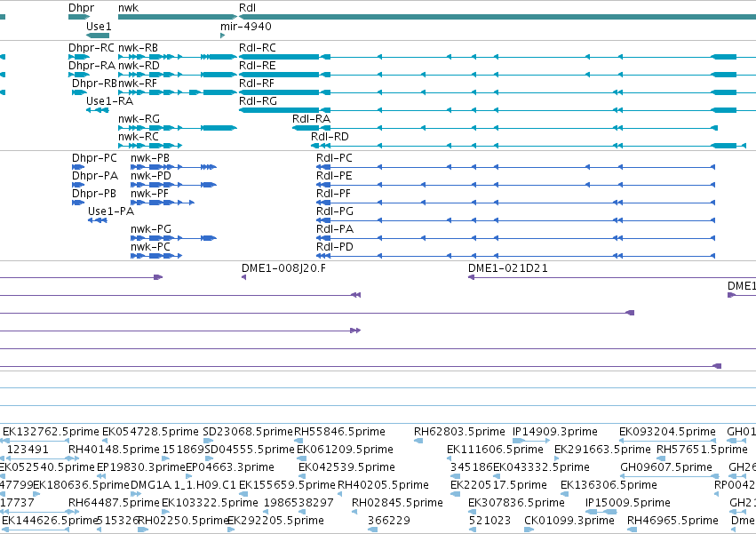Screen dimensions: 756x534
Task: Open polypeptide nwk-PB
Action: pyautogui.click(x=150, y=158)
